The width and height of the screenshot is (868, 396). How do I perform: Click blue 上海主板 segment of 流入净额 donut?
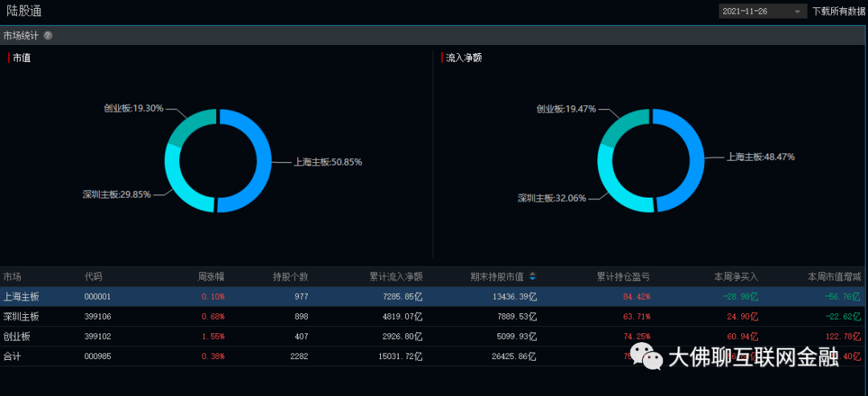coord(695,161)
